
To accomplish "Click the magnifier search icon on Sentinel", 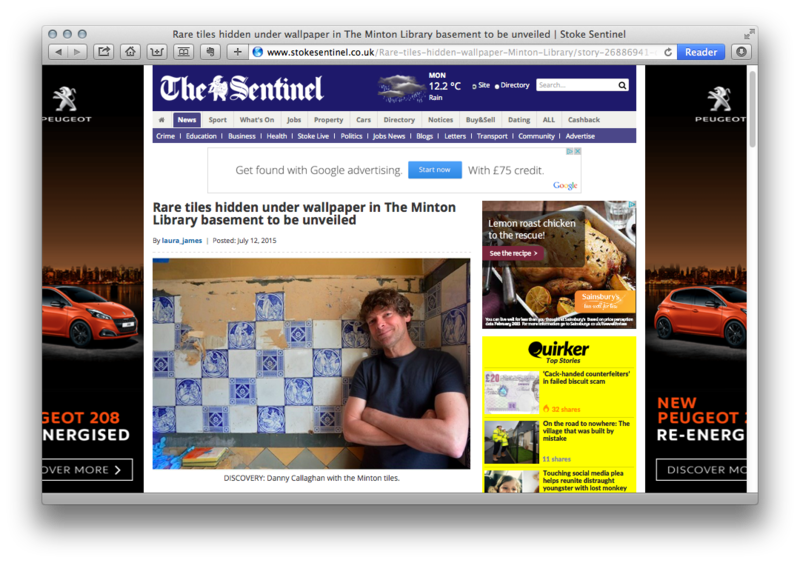I will pyautogui.click(x=622, y=85).
